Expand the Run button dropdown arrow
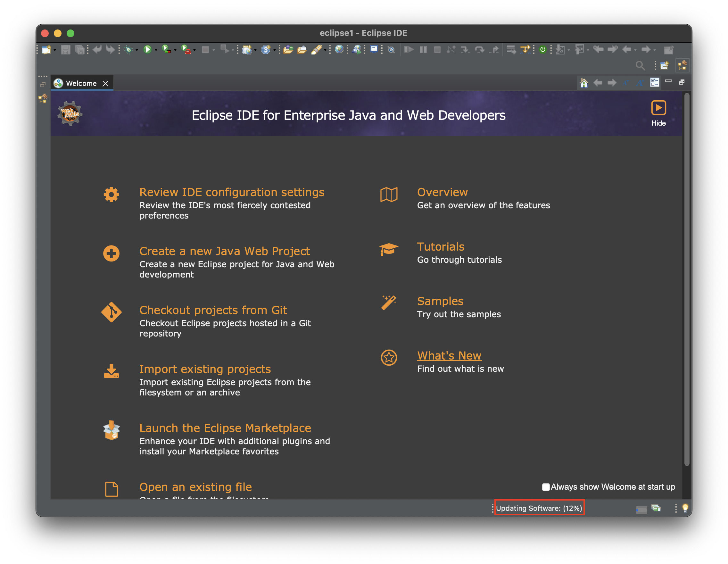The image size is (728, 564). 156,50
